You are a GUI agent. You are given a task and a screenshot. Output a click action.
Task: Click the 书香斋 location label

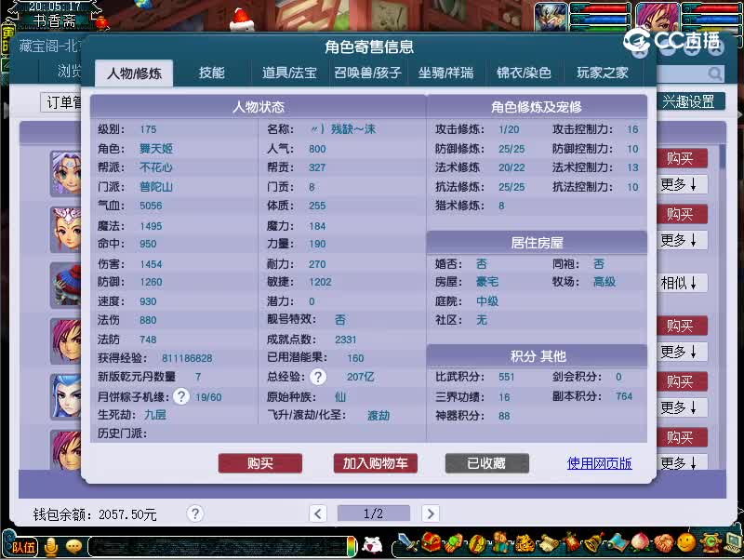[54, 20]
